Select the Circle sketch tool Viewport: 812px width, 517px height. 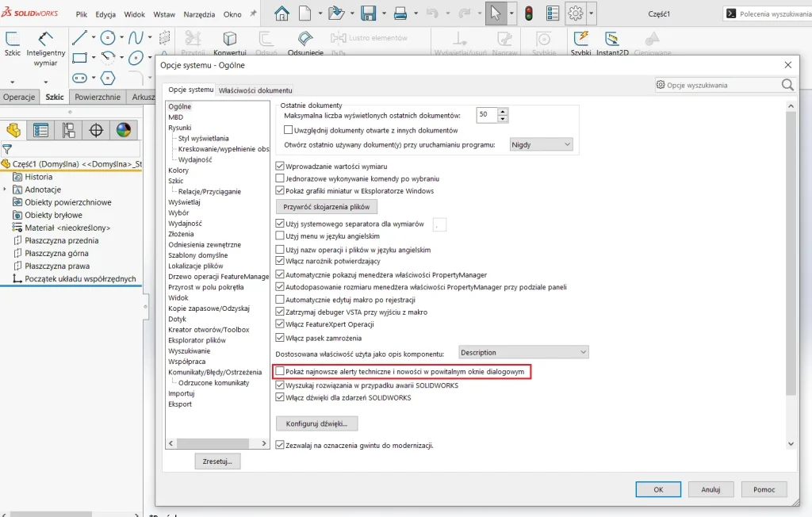click(108, 37)
